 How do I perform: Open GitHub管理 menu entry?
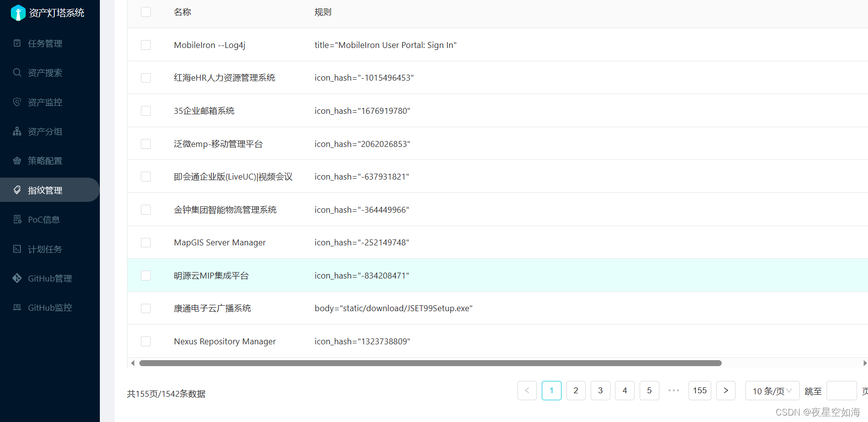(50, 279)
